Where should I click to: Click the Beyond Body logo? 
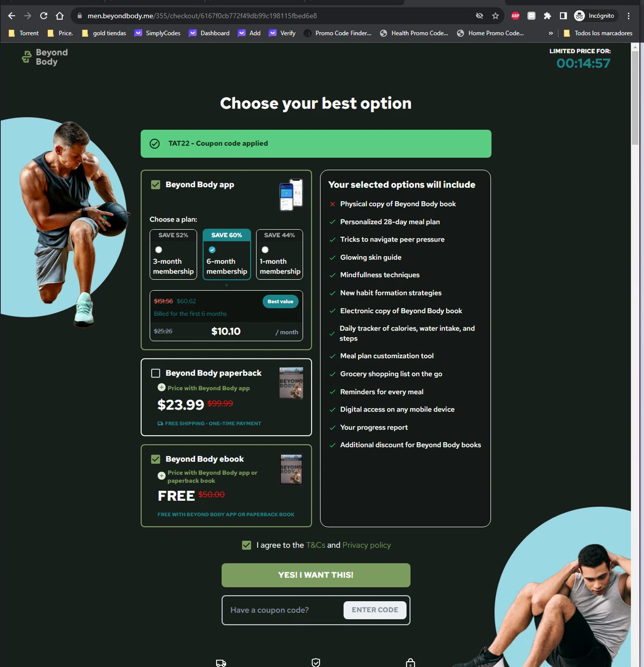pos(45,57)
